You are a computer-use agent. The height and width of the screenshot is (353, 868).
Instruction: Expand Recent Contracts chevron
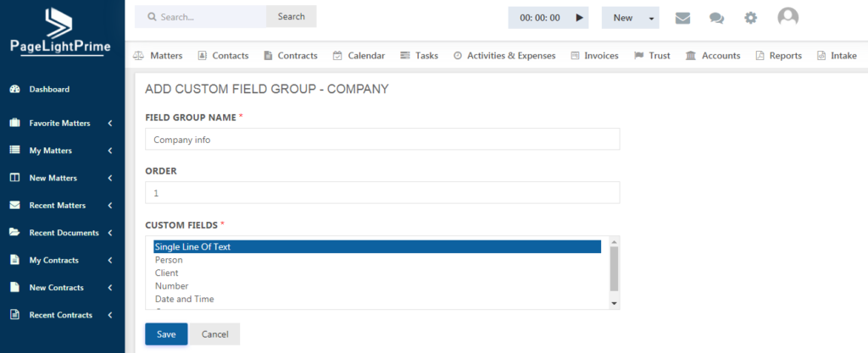click(110, 315)
